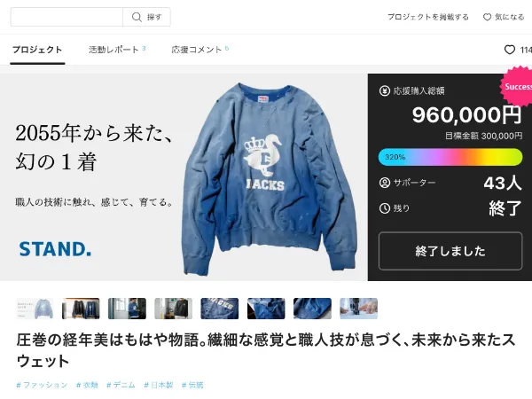Screen dimensions: 532x399
Task: Click the heart icon next to 気になる
Action: 487,17
